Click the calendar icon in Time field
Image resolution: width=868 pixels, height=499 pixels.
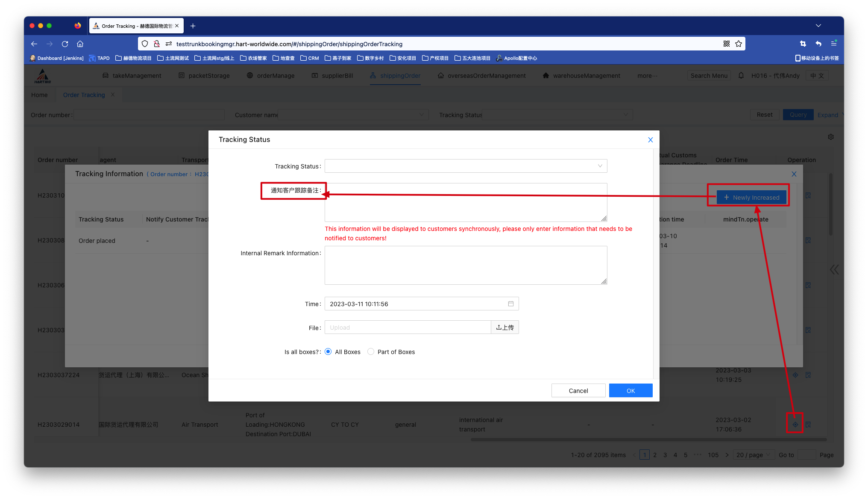(x=510, y=304)
